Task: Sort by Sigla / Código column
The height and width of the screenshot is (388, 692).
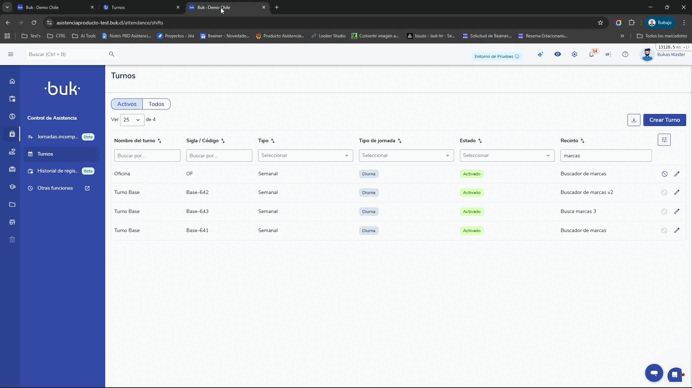Action: coord(205,140)
